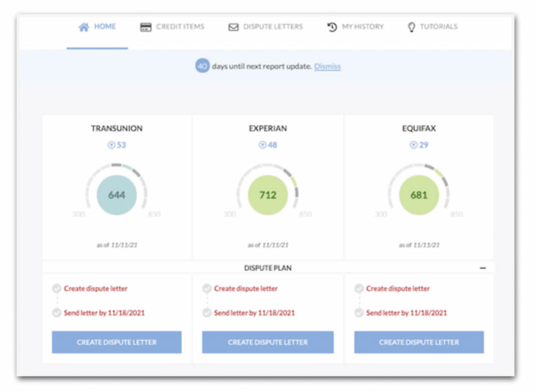
Task: Click the Experian score increase arrow icon
Action: 262,145
